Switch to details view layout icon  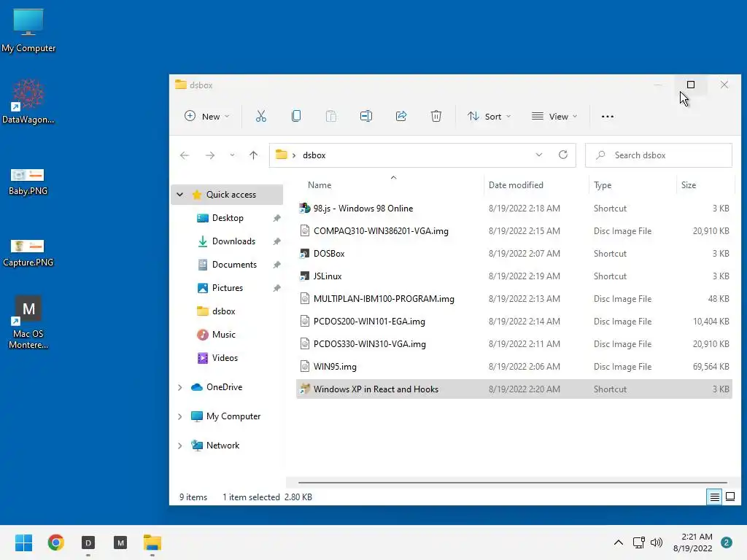[x=714, y=497]
